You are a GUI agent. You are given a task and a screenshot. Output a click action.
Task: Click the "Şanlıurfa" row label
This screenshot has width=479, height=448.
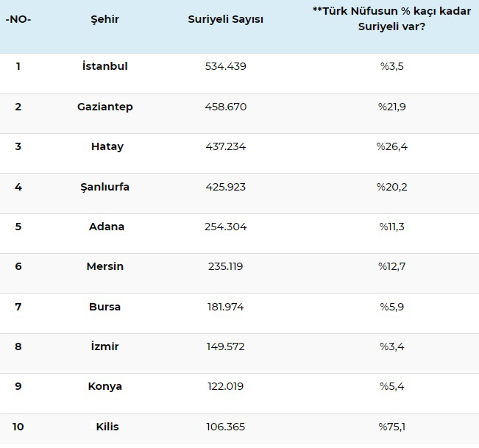click(x=104, y=187)
